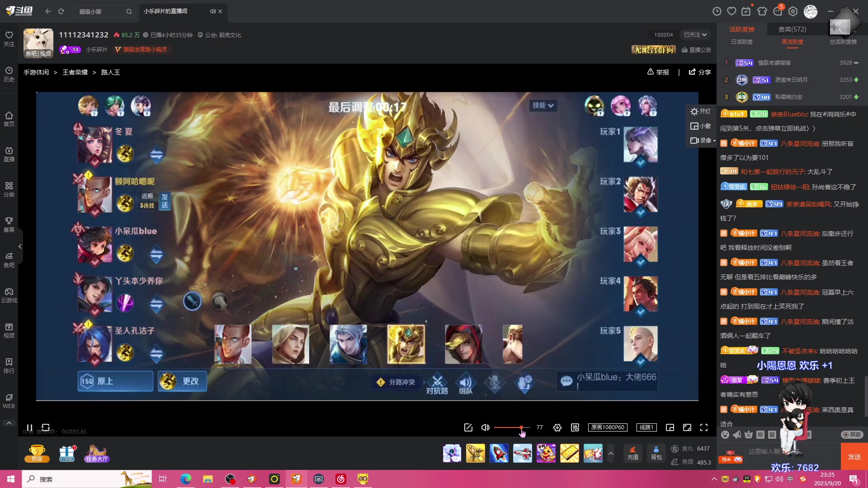
Task: Toggle danmaku display off icon
Action: click(x=575, y=427)
